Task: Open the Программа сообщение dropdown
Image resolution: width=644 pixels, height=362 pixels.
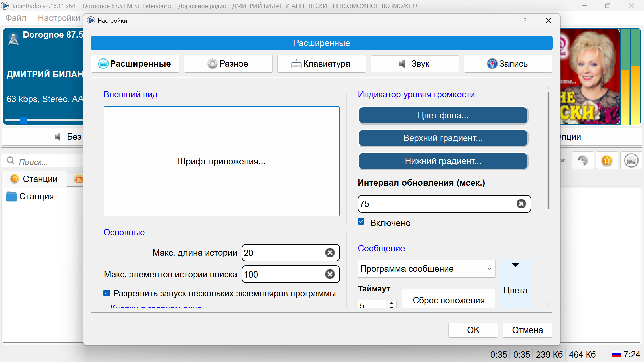Action: click(x=426, y=269)
